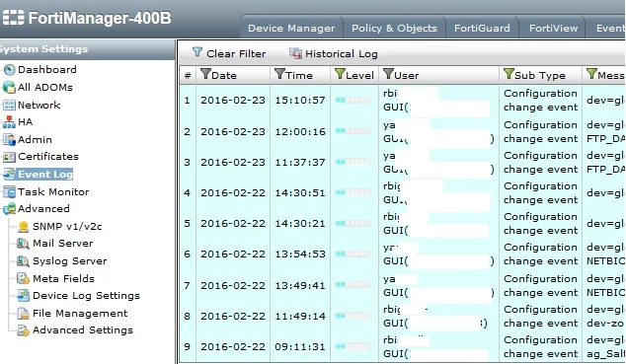Select log row with time 11:49:14

click(x=402, y=317)
